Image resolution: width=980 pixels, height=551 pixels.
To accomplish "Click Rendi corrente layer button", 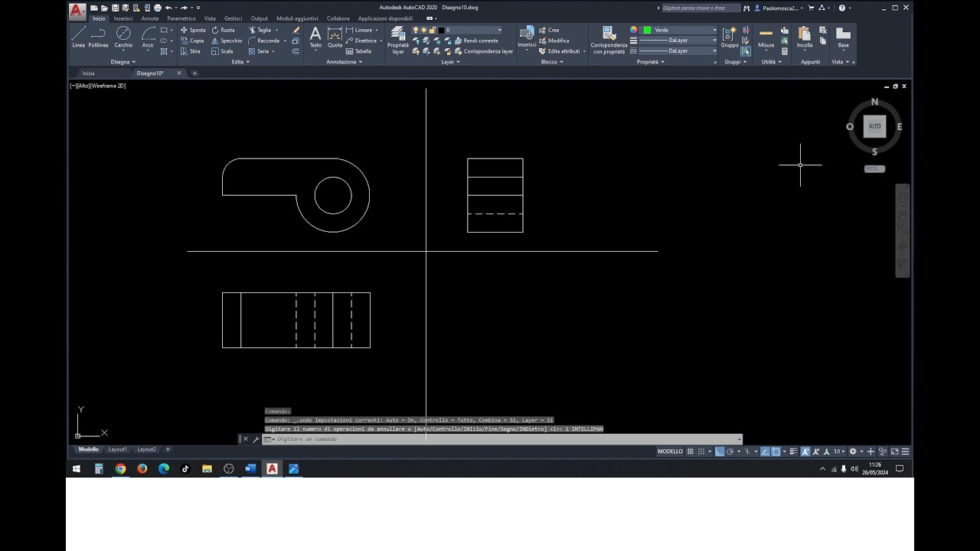I will point(476,41).
